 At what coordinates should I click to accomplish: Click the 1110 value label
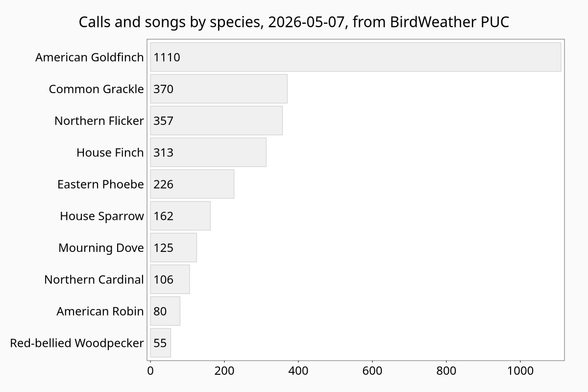click(167, 57)
